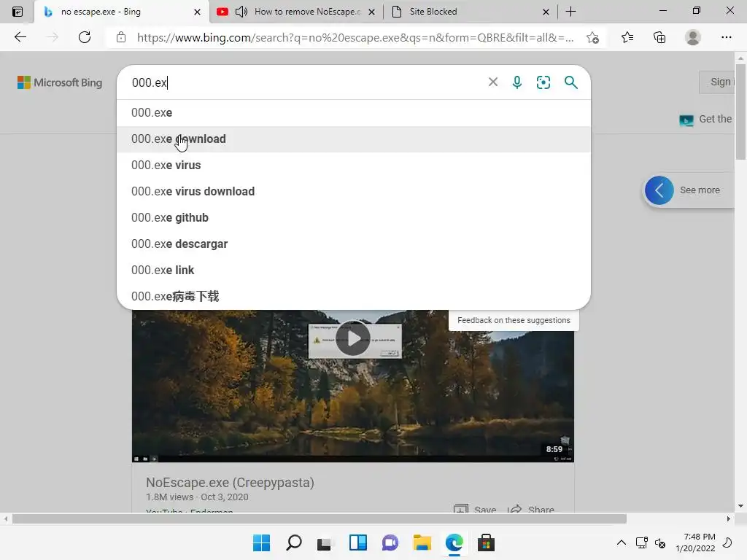Switch to Site Blocked tab
This screenshot has height=560, width=747.
pyautogui.click(x=471, y=12)
